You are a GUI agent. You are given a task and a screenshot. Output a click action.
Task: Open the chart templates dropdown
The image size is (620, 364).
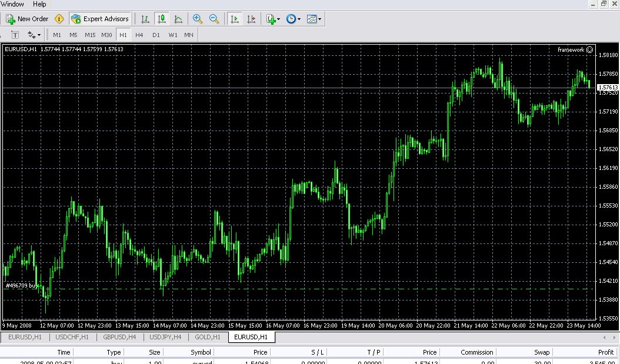coord(314,19)
